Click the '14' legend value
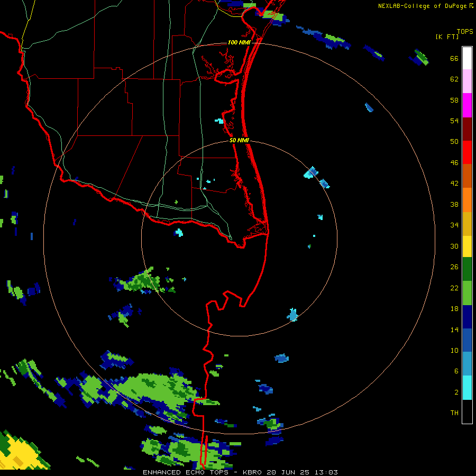Screen dimensions: 476x476 pos(454,329)
